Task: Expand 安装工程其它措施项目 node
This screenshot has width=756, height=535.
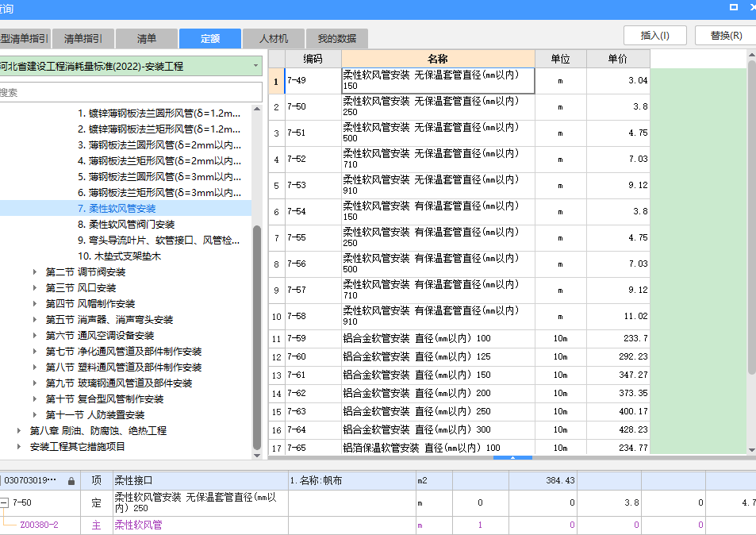Action: (19, 447)
